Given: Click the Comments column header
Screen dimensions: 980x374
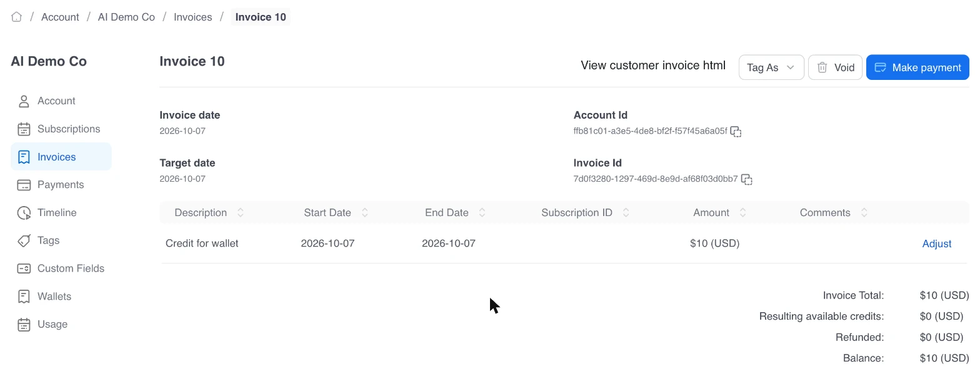Looking at the screenshot, I should (x=825, y=213).
